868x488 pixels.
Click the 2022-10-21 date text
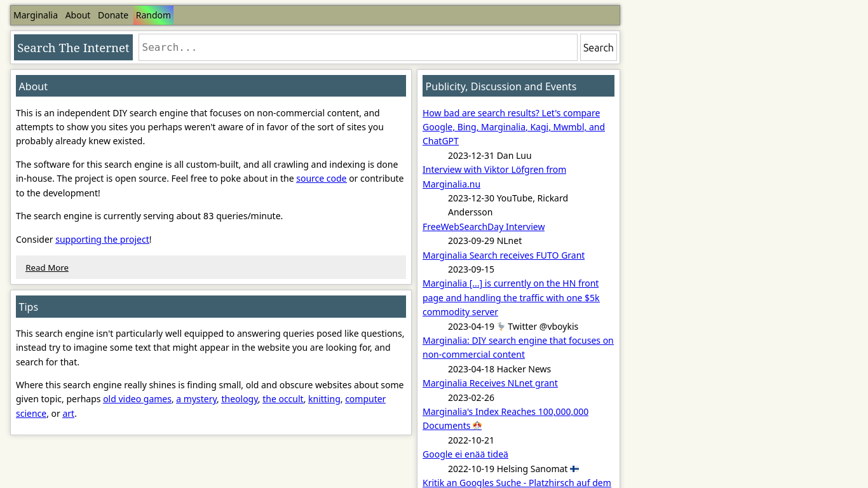pos(471,440)
